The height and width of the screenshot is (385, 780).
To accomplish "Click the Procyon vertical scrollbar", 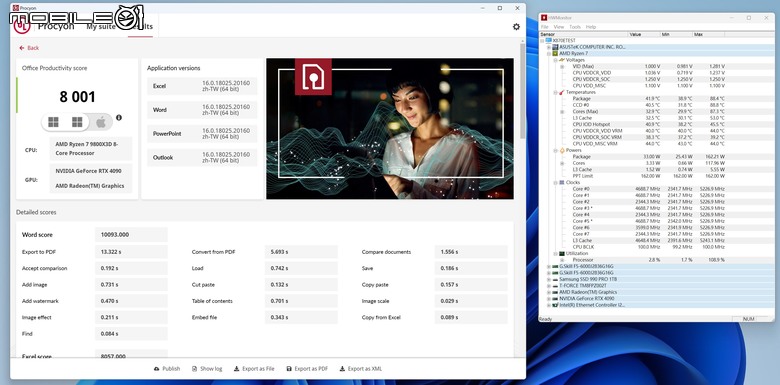I will click(x=522, y=92).
